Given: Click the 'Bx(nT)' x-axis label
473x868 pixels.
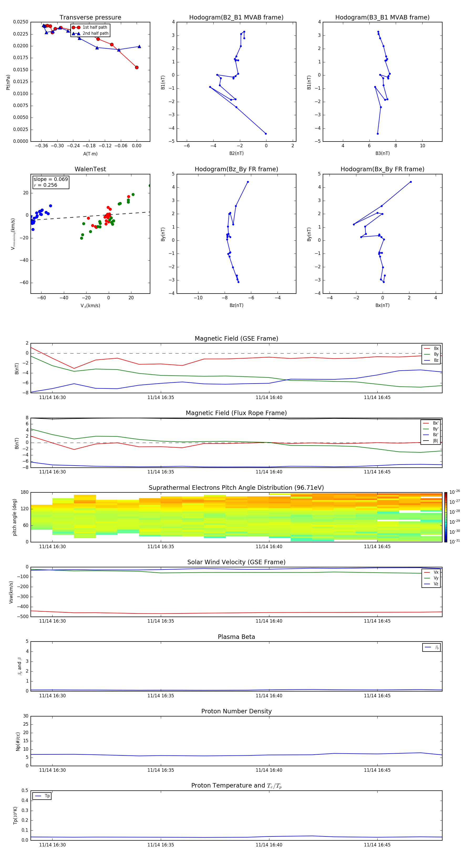Looking at the screenshot, I should (382, 305).
